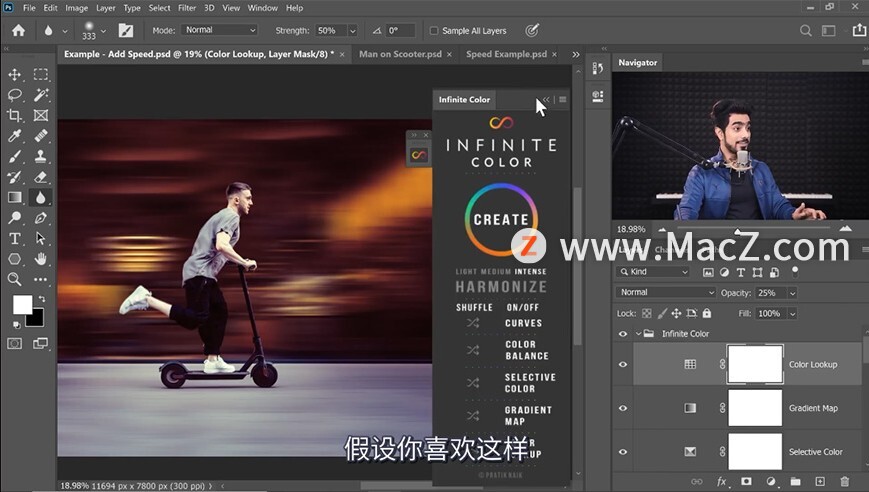Select the Crop tool
Image resolution: width=869 pixels, height=492 pixels.
[14, 115]
